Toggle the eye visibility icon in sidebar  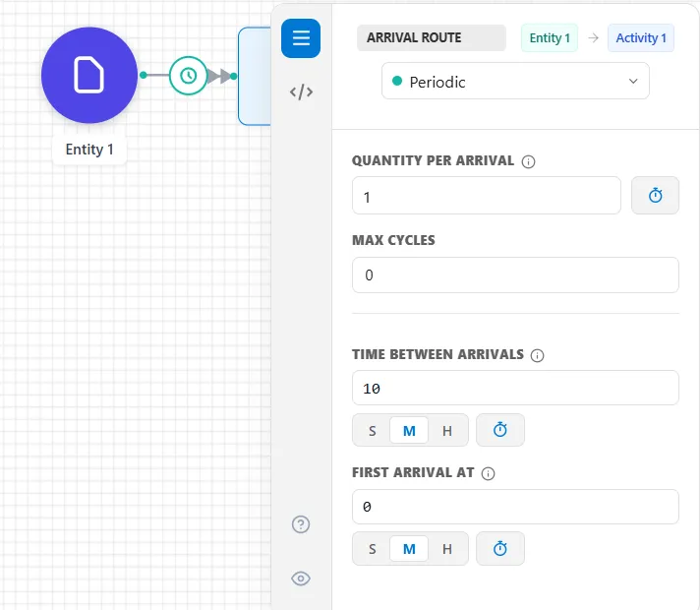(301, 579)
